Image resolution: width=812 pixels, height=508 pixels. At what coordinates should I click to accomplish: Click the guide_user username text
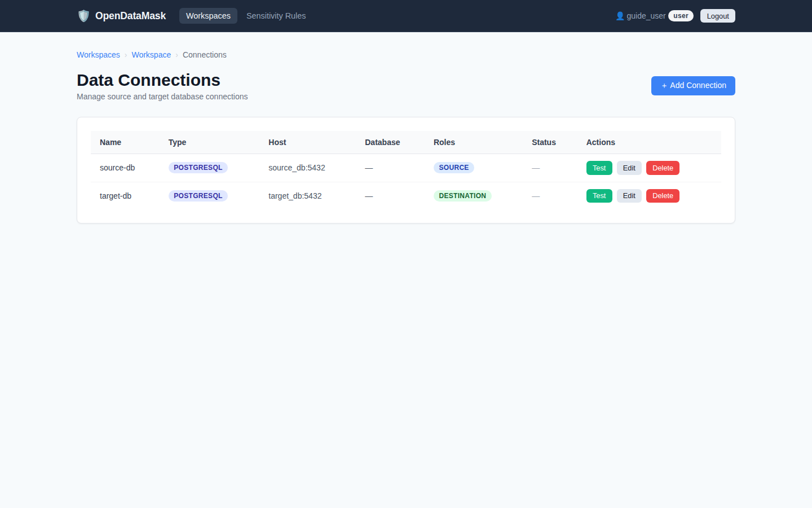[x=646, y=16]
